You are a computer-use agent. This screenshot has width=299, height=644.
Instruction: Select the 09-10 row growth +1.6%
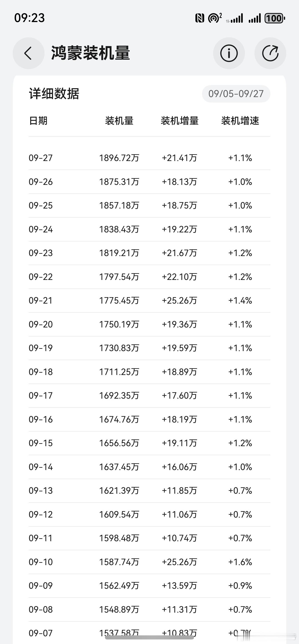click(240, 562)
